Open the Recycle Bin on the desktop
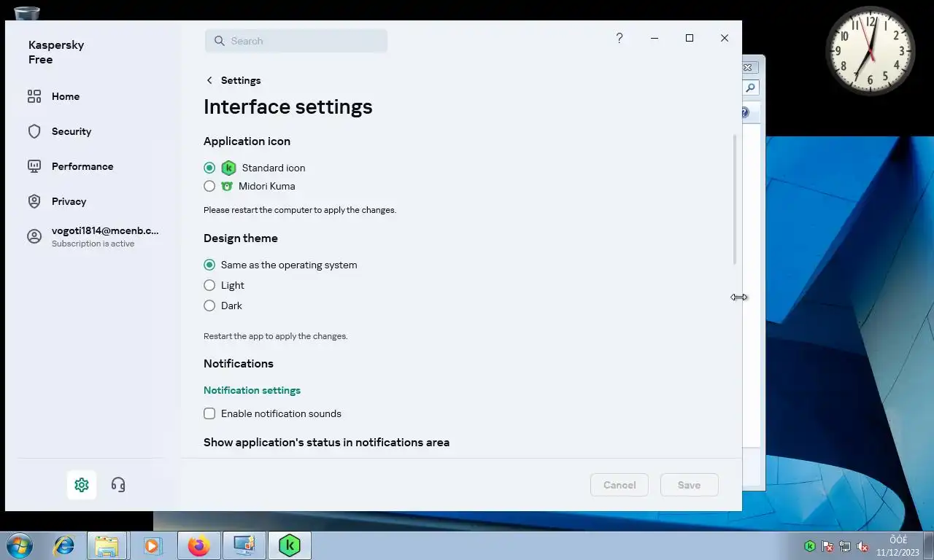The width and height of the screenshot is (934, 560). click(x=27, y=13)
